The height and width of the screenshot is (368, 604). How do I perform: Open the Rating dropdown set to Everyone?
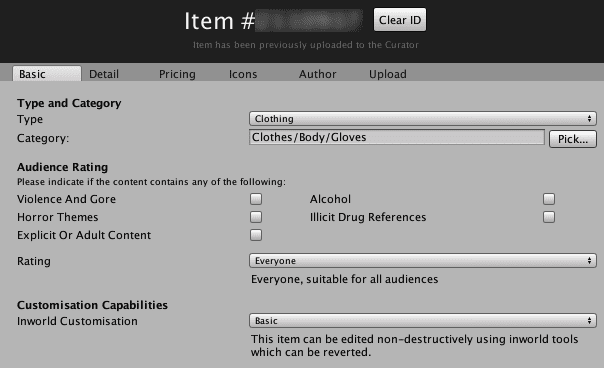(423, 260)
